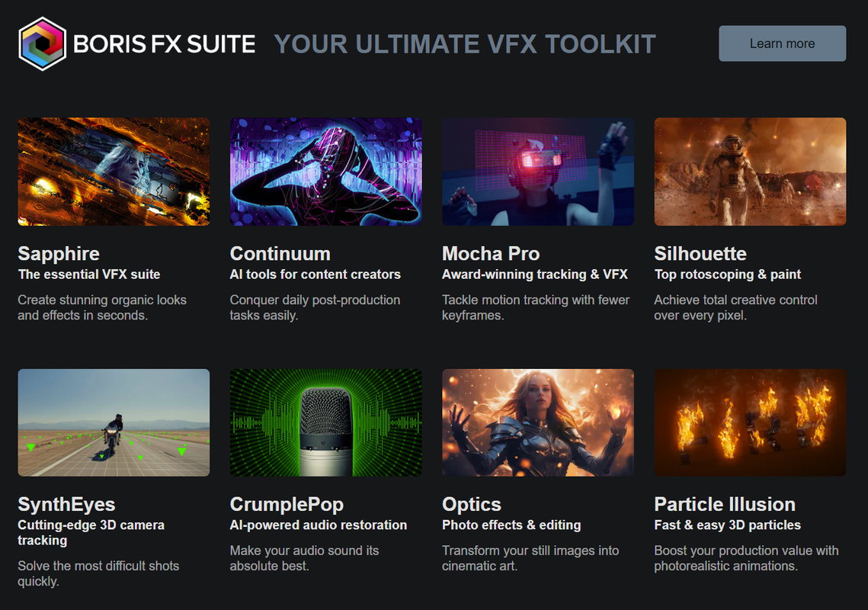Viewport: 868px width, 610px height.
Task: Open the Silhouette astronaut thumbnail
Action: 750,172
